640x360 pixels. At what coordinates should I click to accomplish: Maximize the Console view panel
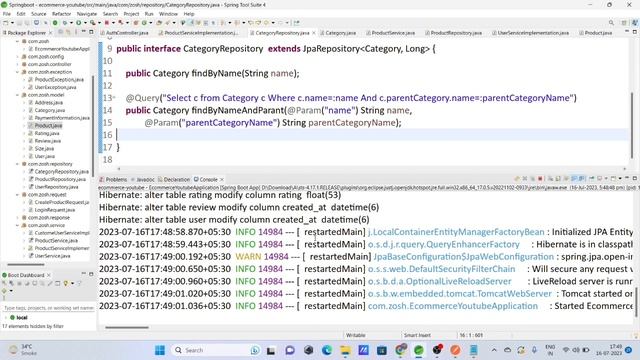(634, 178)
